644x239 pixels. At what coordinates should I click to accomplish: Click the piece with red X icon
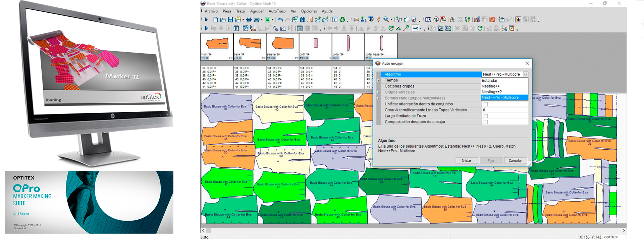(443, 20)
